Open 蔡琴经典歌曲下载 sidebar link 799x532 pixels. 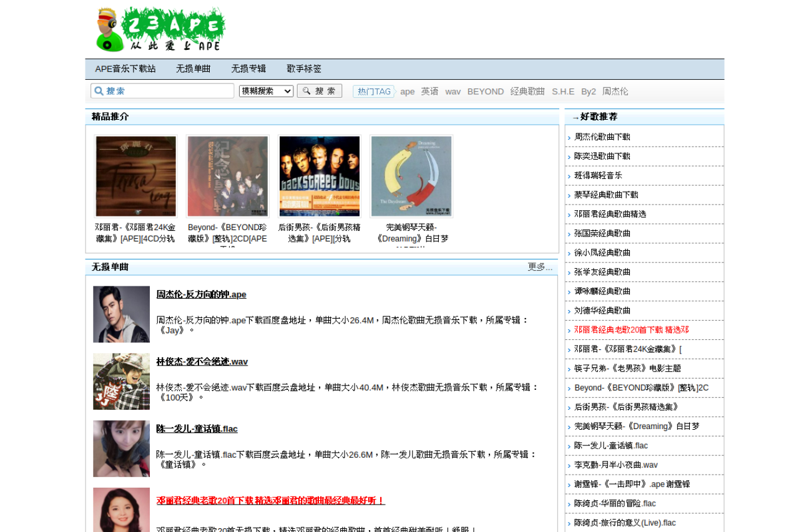tap(606, 195)
